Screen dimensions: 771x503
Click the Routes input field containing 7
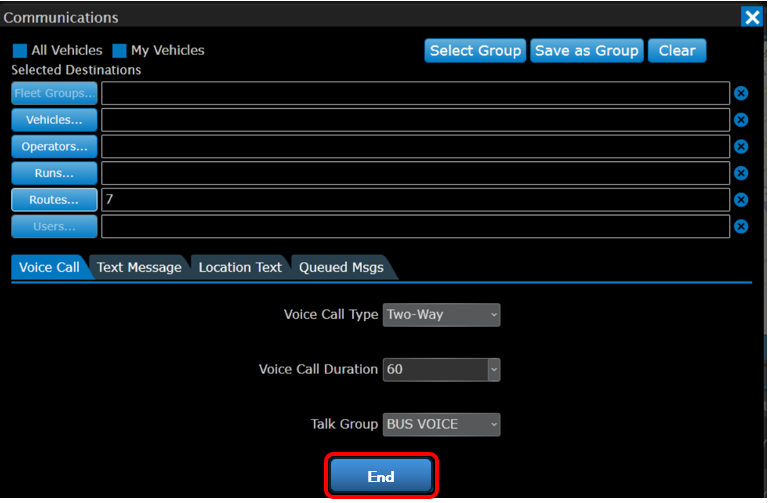click(415, 200)
